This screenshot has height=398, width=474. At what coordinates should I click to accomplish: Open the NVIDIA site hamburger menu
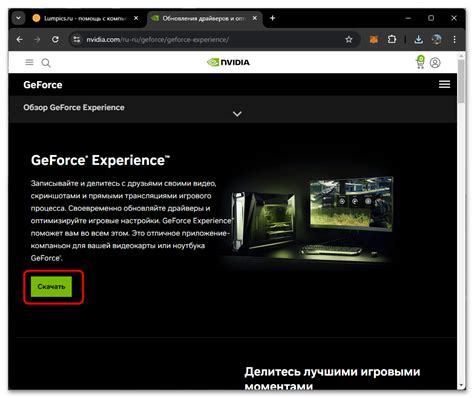29,62
